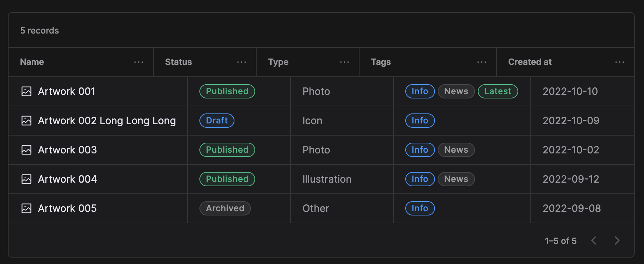Click the Status column header
This screenshot has height=264, width=644.
178,62
